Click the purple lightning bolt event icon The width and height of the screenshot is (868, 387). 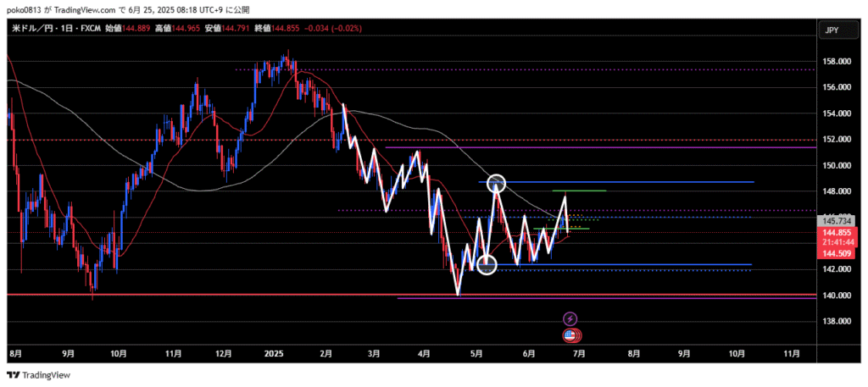[x=570, y=318]
